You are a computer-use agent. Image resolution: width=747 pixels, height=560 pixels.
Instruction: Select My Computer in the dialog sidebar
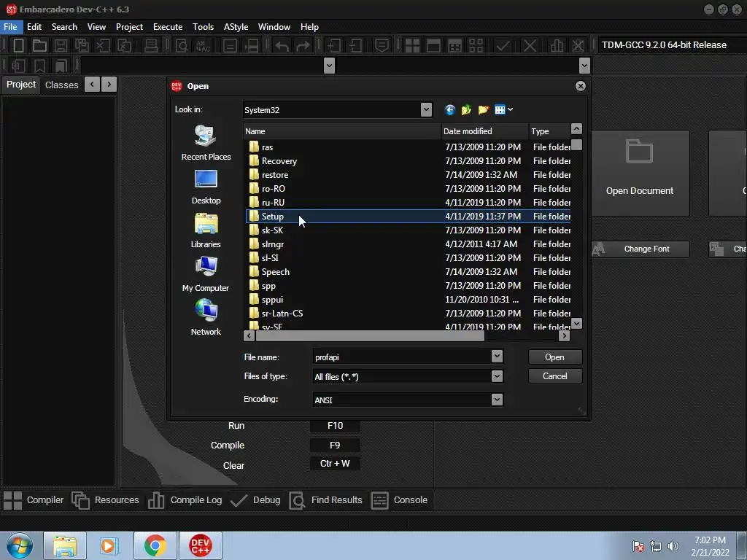point(206,274)
